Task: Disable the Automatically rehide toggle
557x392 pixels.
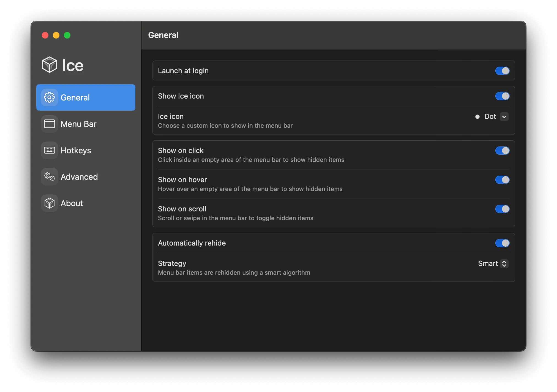Action: coord(502,243)
